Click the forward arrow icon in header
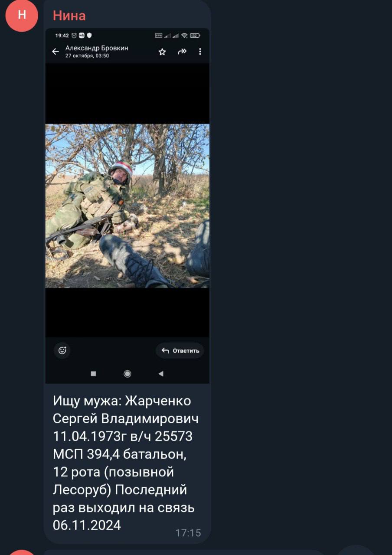Image resolution: width=392 pixels, height=555 pixels. point(182,51)
